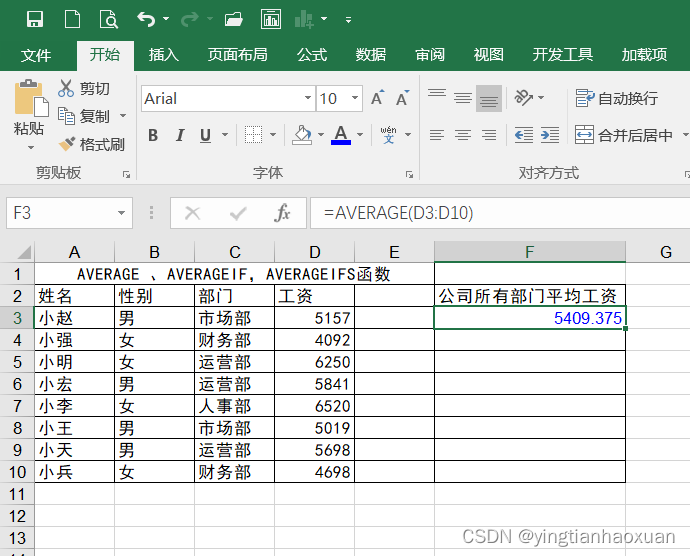Open the font size 10 dropdown

pyautogui.click(x=355, y=98)
